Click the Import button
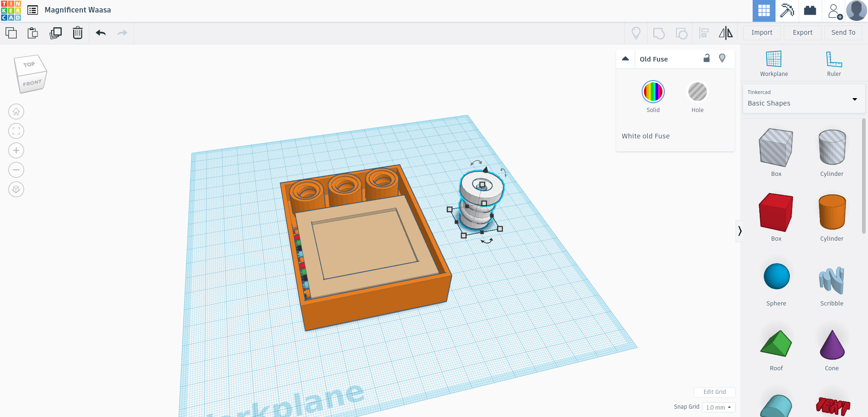This screenshot has height=417, width=868. [x=762, y=32]
